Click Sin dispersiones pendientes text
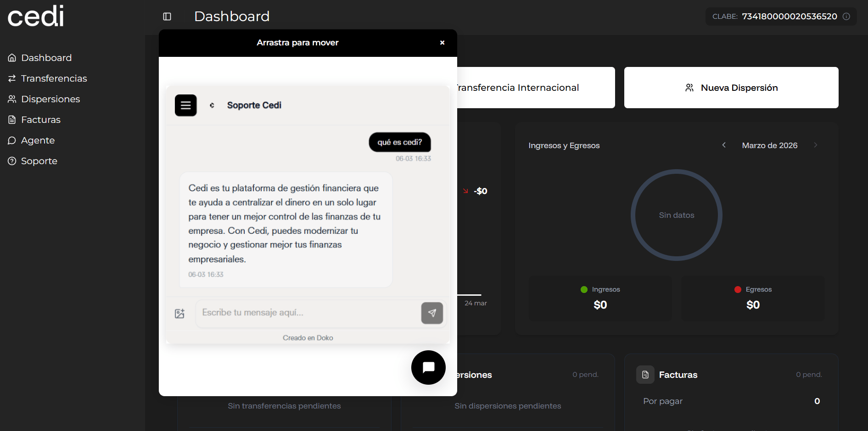 pyautogui.click(x=508, y=406)
